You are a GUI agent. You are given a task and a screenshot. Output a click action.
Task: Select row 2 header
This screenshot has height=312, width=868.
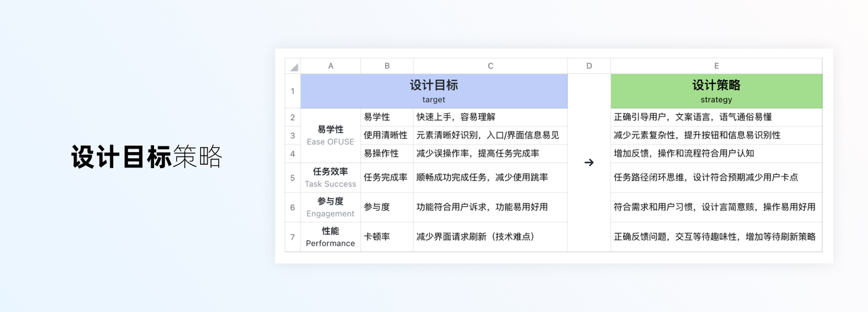point(293,117)
